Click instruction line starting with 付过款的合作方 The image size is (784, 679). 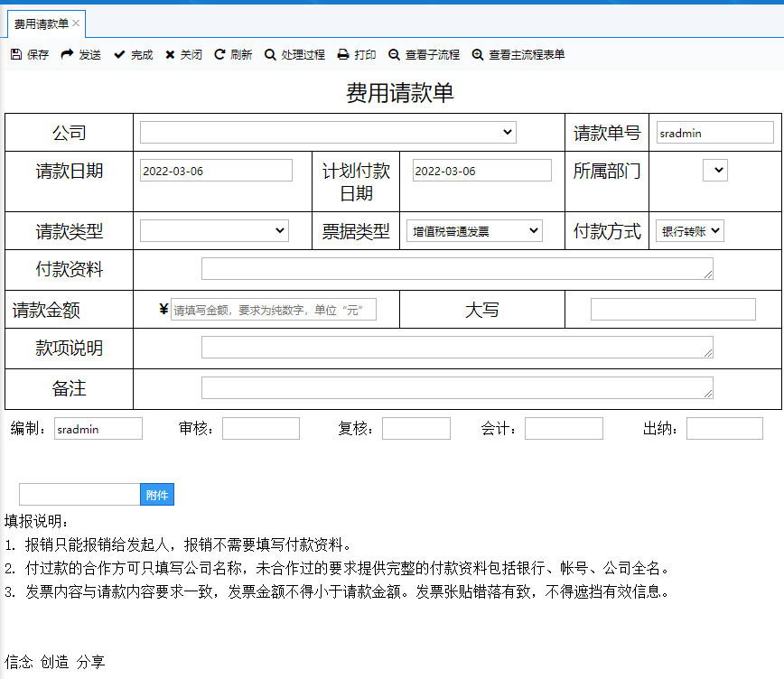(x=338, y=568)
